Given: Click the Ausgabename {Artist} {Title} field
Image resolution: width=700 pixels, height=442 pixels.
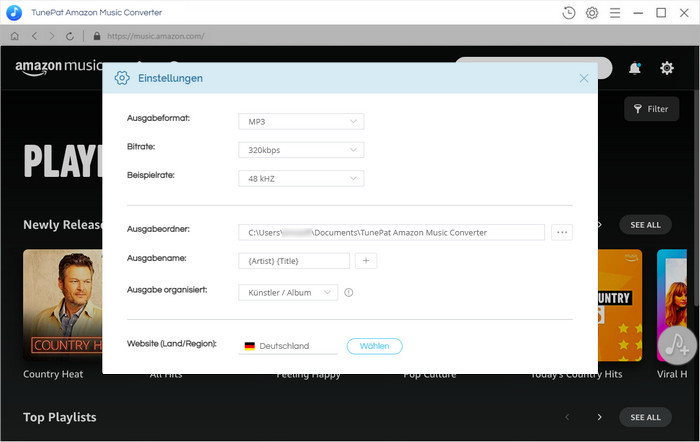Looking at the screenshot, I should pos(294,261).
